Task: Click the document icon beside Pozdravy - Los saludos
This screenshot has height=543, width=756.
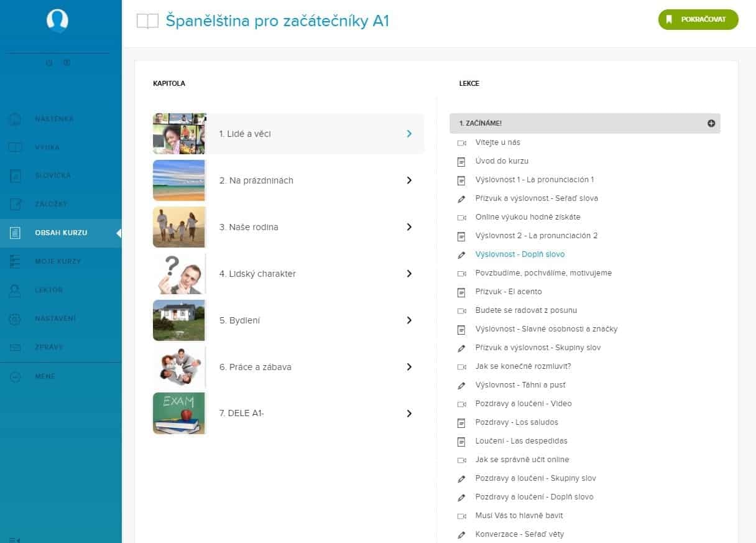Action: click(x=461, y=422)
